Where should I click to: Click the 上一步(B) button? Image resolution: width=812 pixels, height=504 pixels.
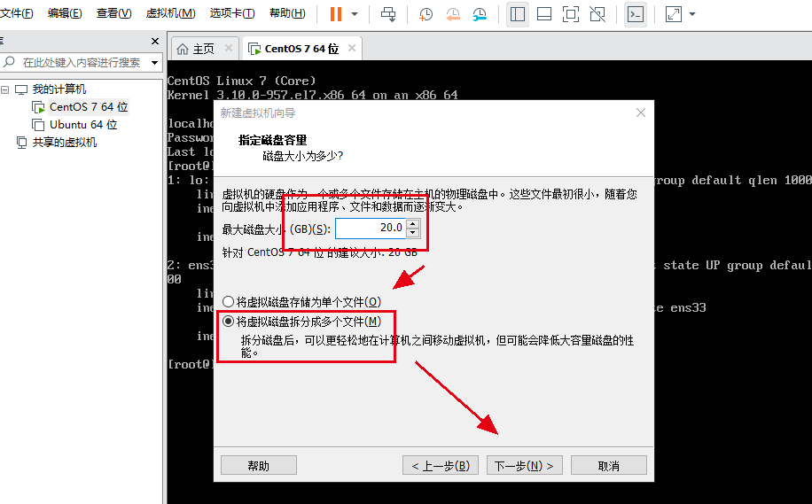(441, 465)
